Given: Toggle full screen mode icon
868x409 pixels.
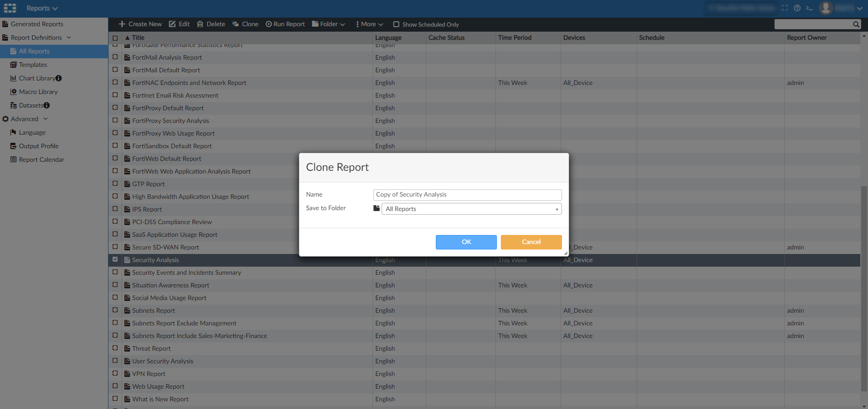Looking at the screenshot, I should click(x=785, y=8).
